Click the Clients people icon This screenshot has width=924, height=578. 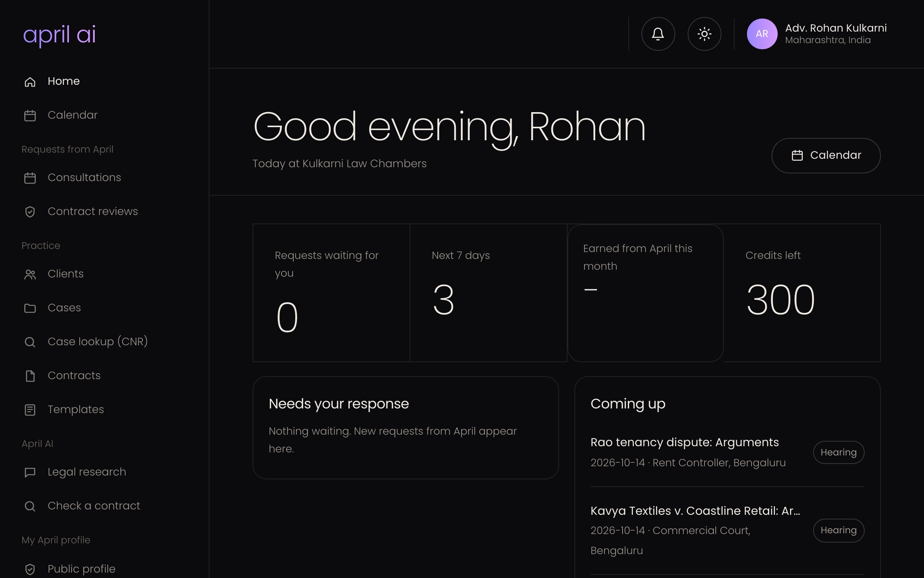(x=30, y=274)
